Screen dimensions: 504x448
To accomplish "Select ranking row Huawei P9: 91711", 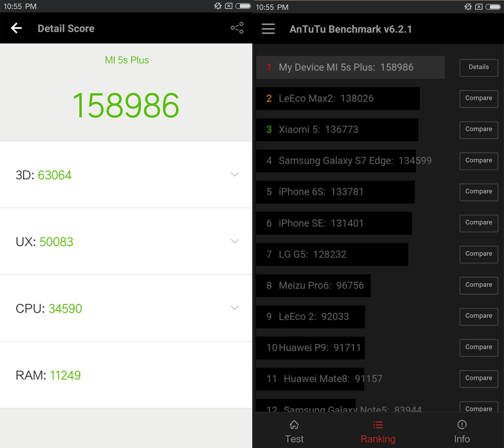I will 310,348.
